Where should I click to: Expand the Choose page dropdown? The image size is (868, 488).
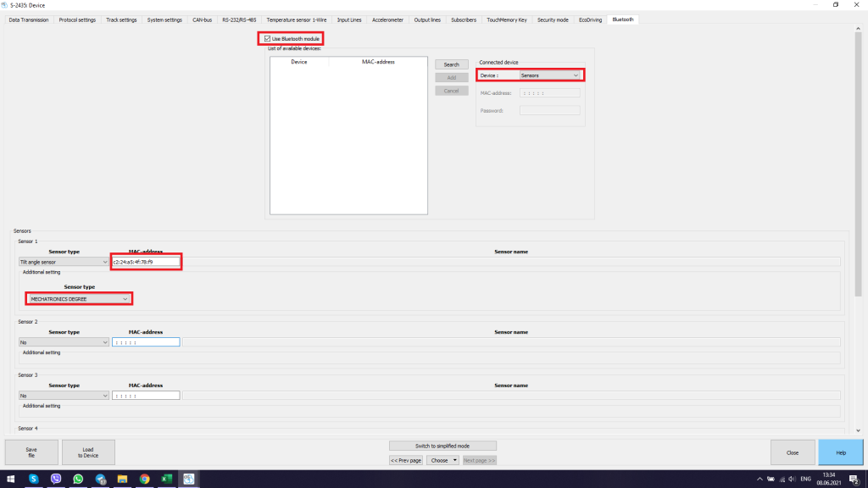[x=443, y=460]
